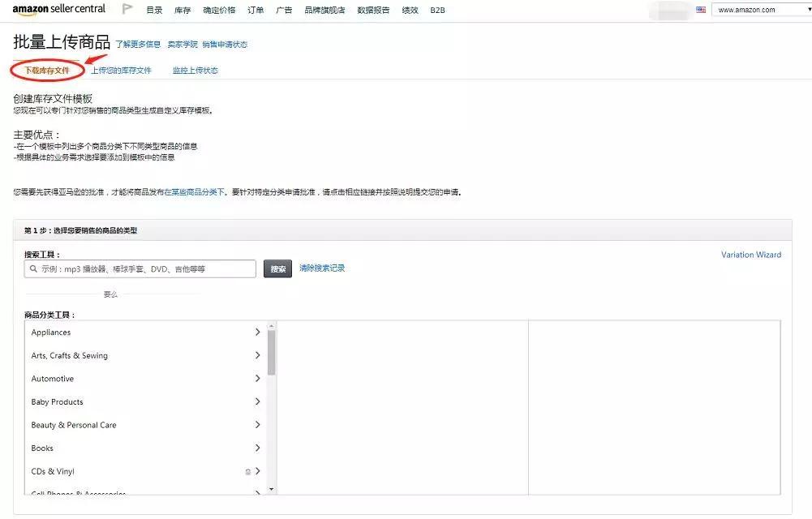Click the lock icon on CDs & Vinyl
Image resolution: width=812 pixels, height=519 pixels.
pyautogui.click(x=247, y=472)
